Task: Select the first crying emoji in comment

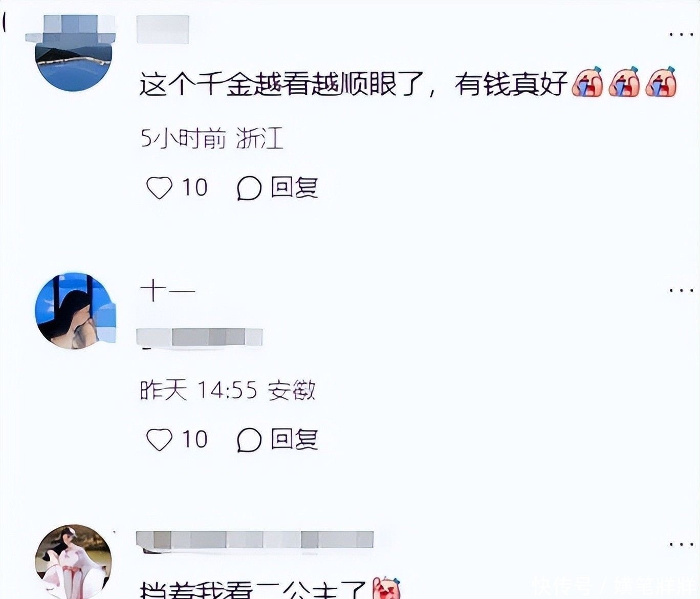Action: 587,82
